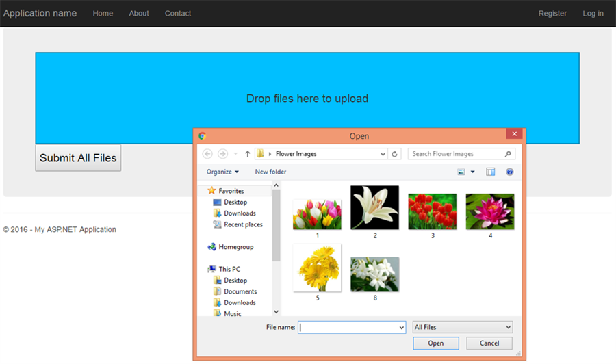Cancel the Open dialog
This screenshot has width=616, height=364.
pyautogui.click(x=489, y=343)
